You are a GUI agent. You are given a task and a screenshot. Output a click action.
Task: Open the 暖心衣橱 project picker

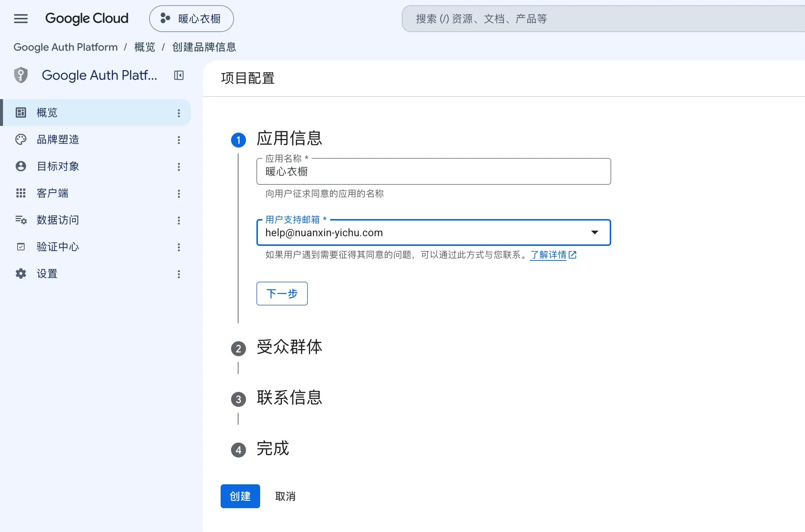tap(191, 19)
